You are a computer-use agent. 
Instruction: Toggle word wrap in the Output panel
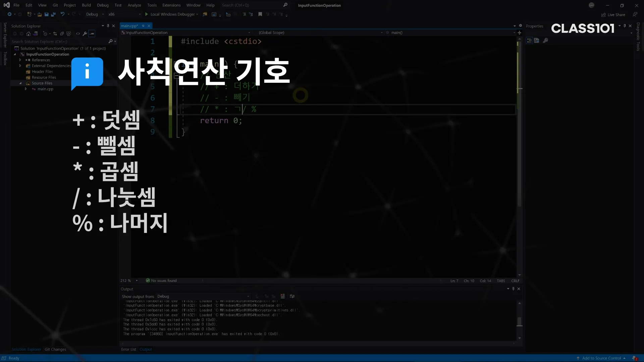pos(292,296)
